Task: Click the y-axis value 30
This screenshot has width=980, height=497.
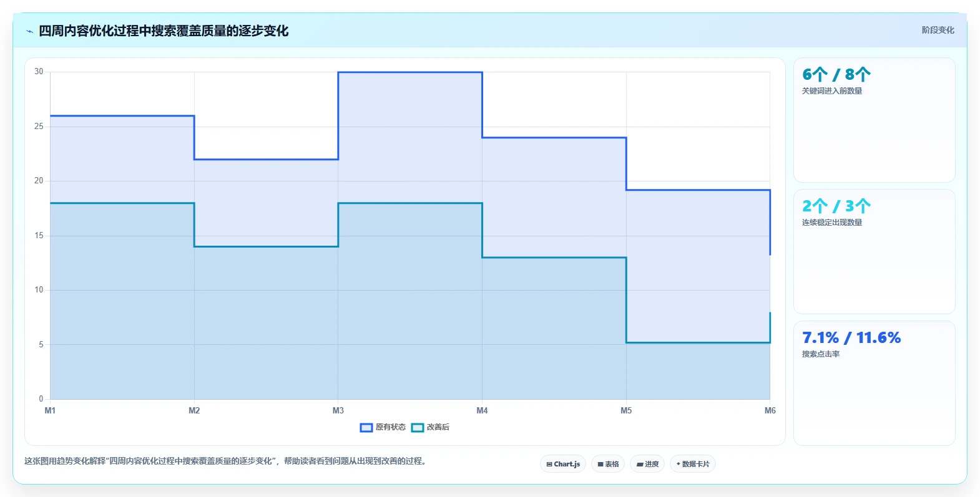Action: pyautogui.click(x=39, y=72)
